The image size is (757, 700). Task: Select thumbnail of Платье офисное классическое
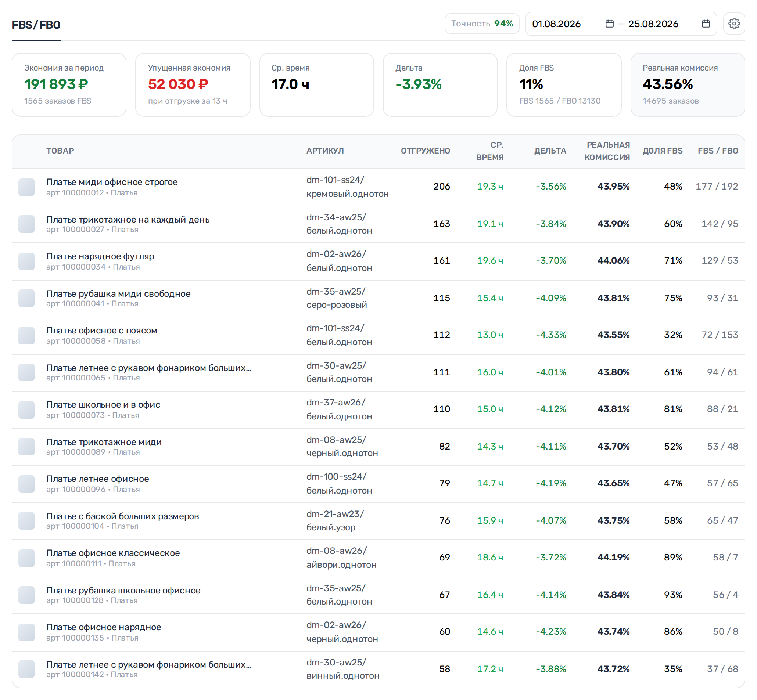26,558
